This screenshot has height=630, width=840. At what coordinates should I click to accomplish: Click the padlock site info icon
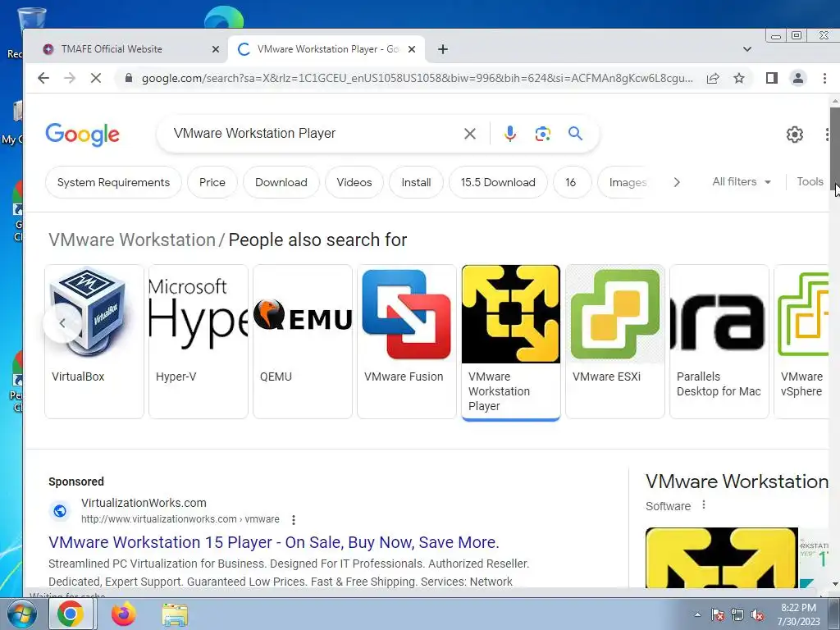point(128,78)
